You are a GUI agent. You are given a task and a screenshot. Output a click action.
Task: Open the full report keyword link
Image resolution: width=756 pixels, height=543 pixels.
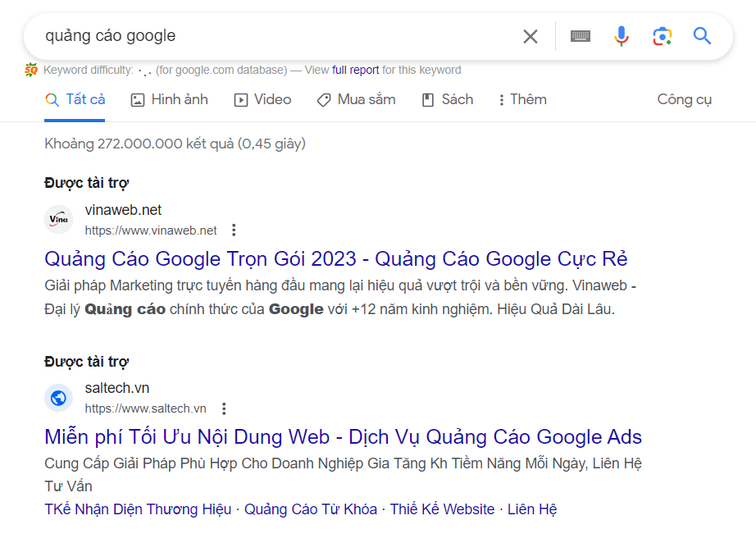(x=355, y=70)
